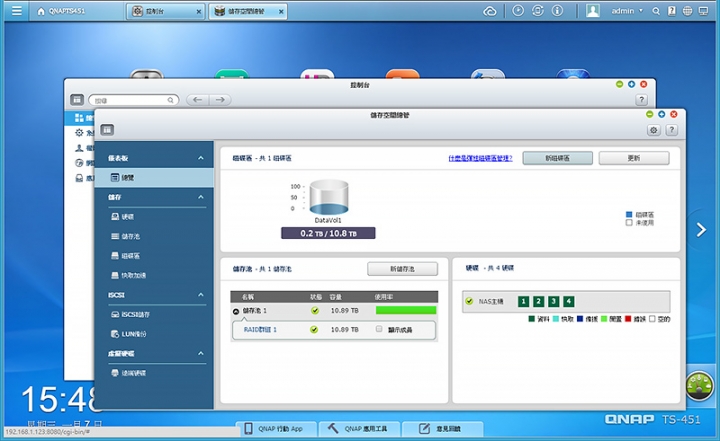Close the 儲存空間總管 tab

pyautogui.click(x=281, y=12)
